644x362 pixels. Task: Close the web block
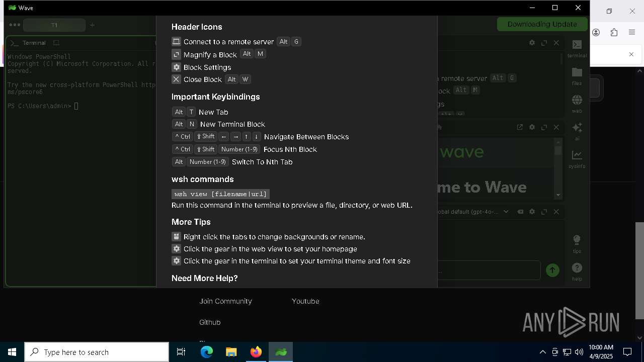coord(556,127)
